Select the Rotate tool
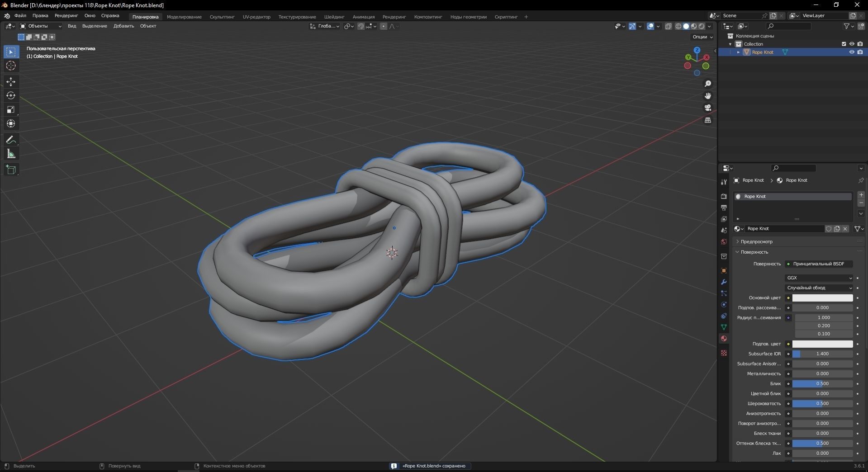Image resolution: width=868 pixels, height=472 pixels. click(x=11, y=96)
